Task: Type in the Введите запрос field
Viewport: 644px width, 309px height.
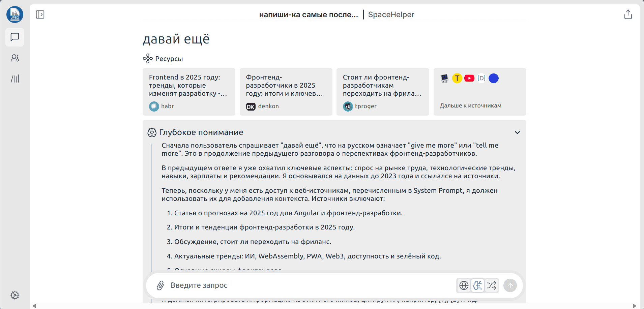Action: click(303, 285)
